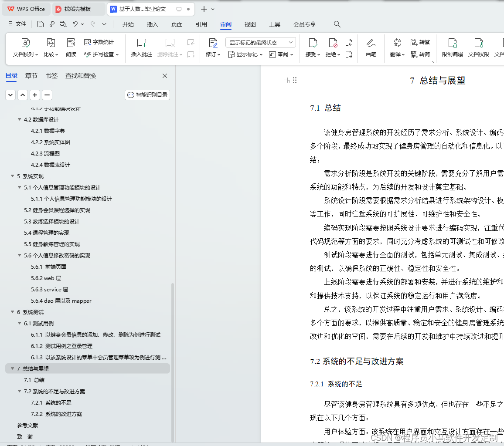Switch to the 插入 ribbon tab
This screenshot has height=446, width=504.
[x=152, y=24]
